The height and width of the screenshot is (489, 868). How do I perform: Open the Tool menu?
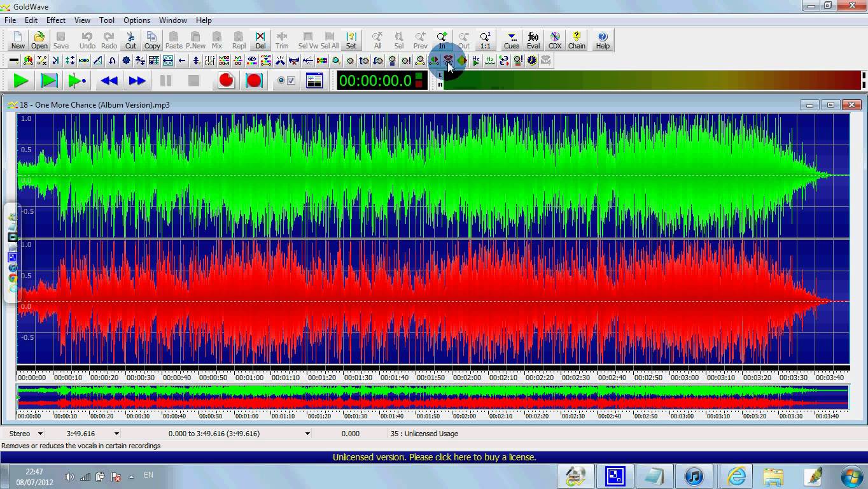(x=107, y=20)
